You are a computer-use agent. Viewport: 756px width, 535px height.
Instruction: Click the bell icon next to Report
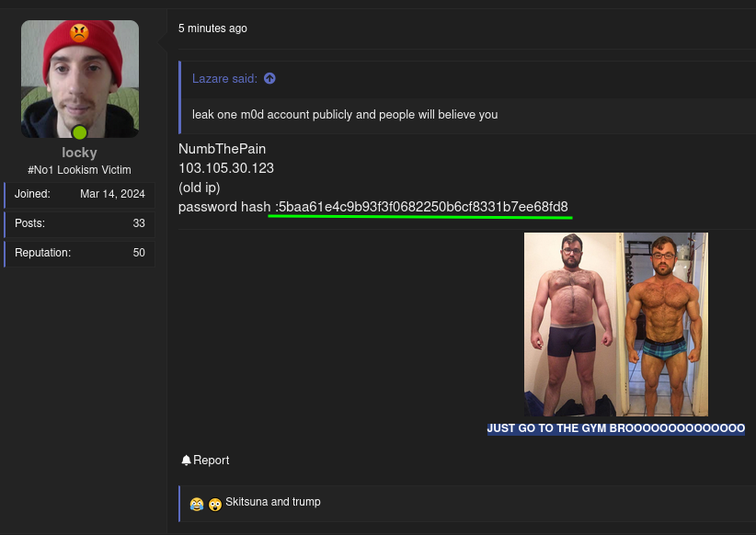tap(188, 460)
